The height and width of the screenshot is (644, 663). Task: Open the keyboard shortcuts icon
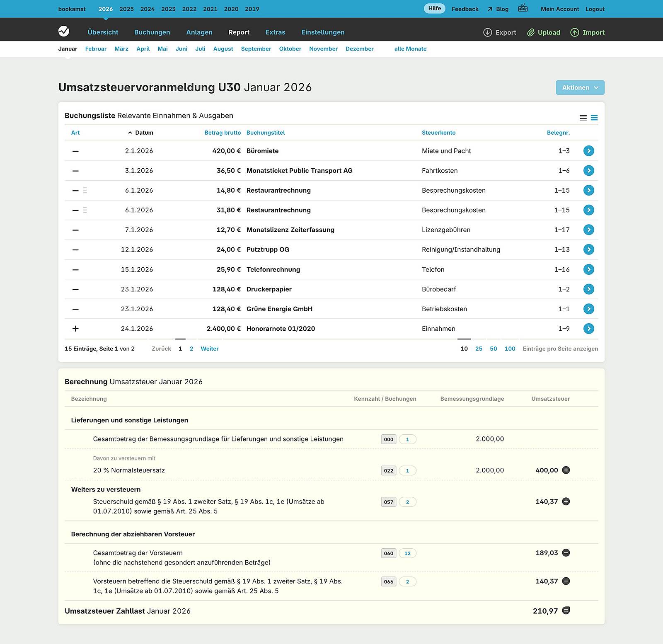(x=523, y=8)
